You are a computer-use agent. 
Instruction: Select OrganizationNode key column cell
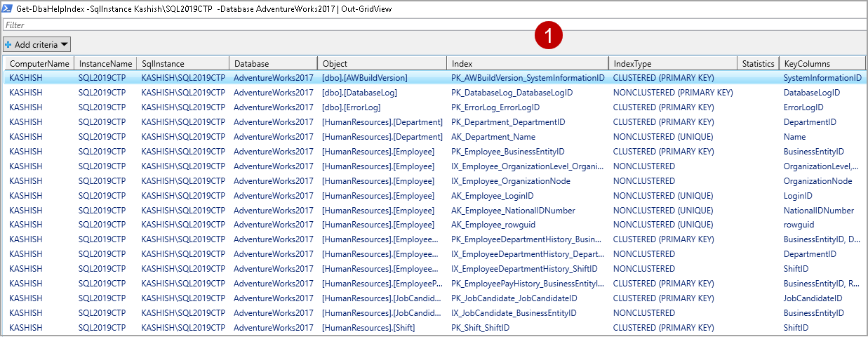point(818,181)
